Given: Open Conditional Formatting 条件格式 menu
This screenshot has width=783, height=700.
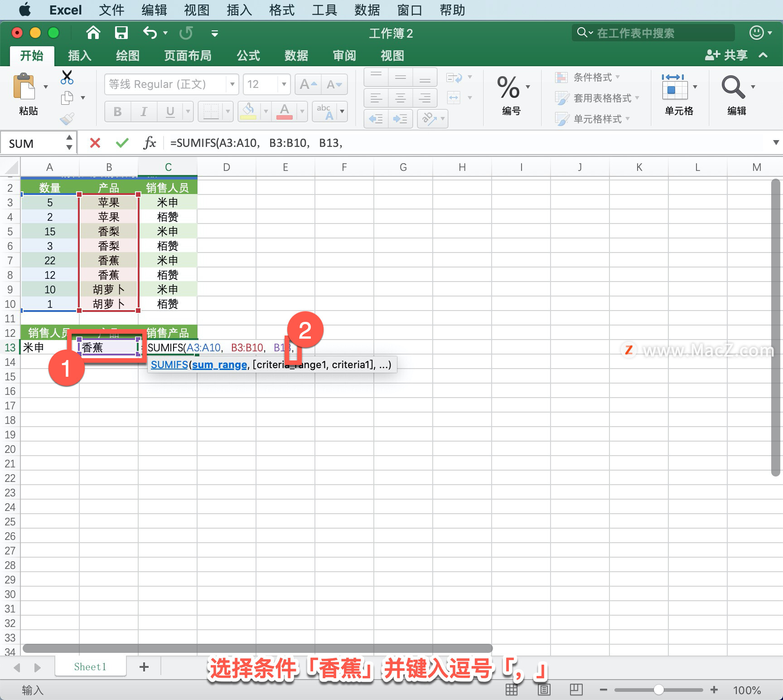Looking at the screenshot, I should pos(588,77).
